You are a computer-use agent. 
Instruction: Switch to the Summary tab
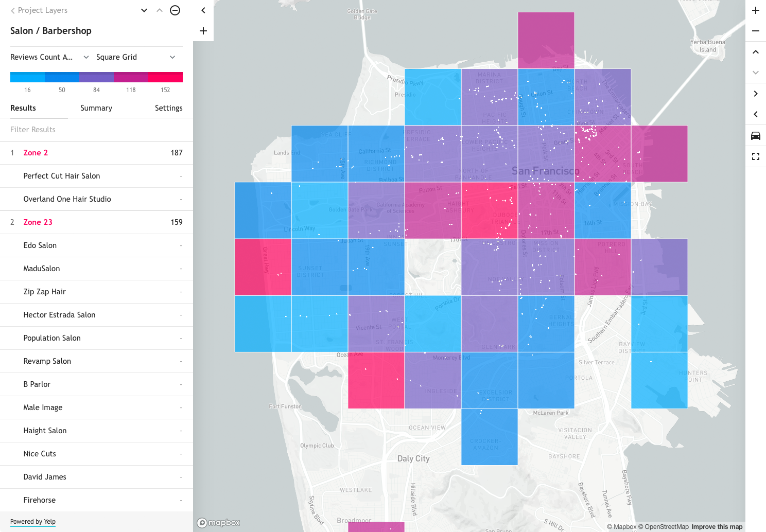coord(96,108)
